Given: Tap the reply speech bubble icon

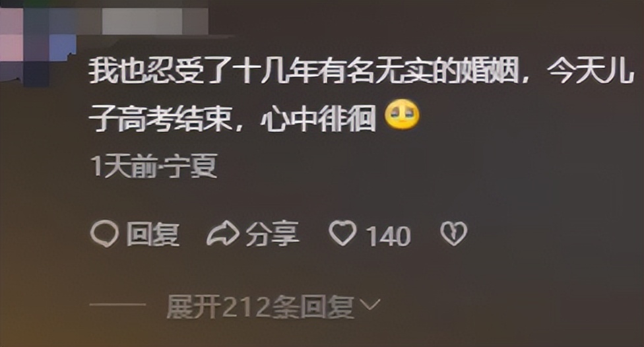Looking at the screenshot, I should [104, 234].
